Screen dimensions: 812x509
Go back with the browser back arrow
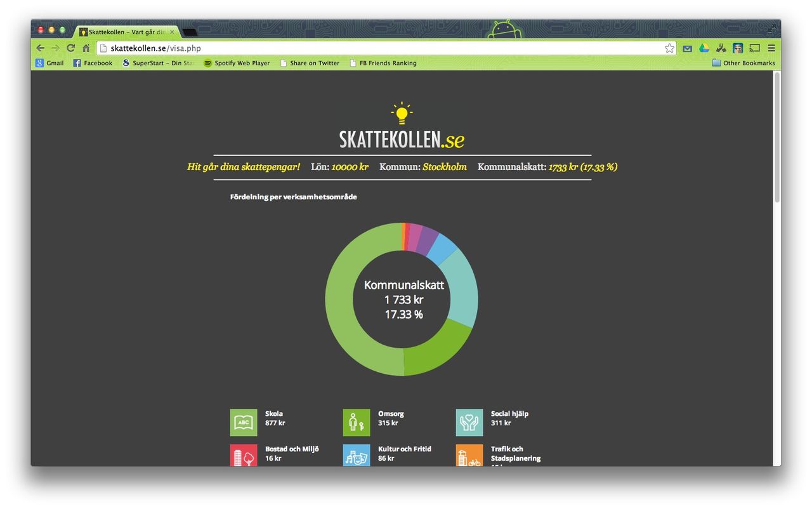click(40, 48)
